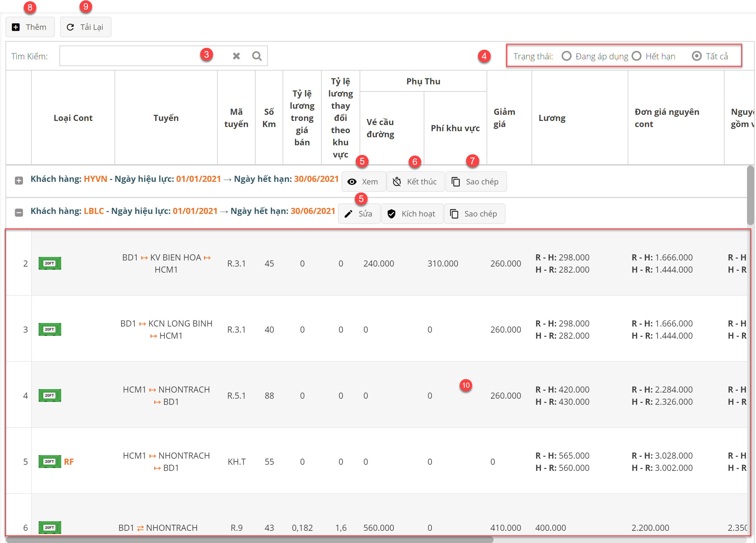Click the shield Kích hoạt icon for LBLC
This screenshot has height=543, width=756.
click(392, 214)
